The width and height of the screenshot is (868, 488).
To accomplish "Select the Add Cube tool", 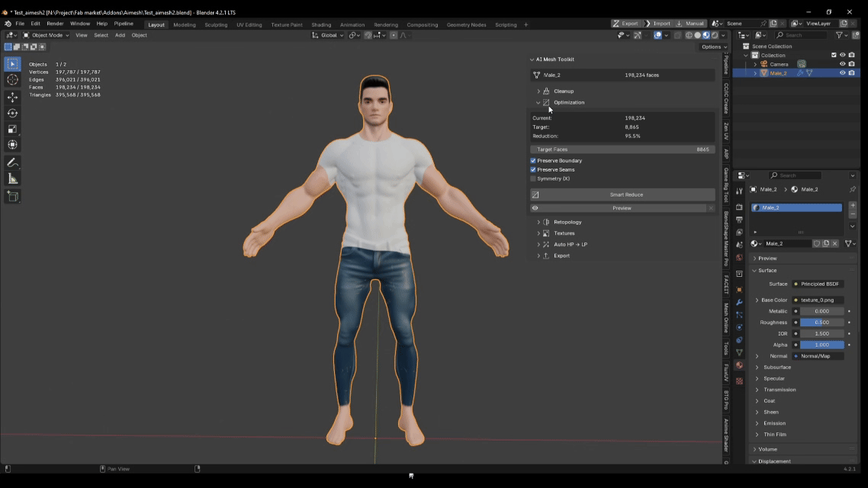I will [12, 197].
